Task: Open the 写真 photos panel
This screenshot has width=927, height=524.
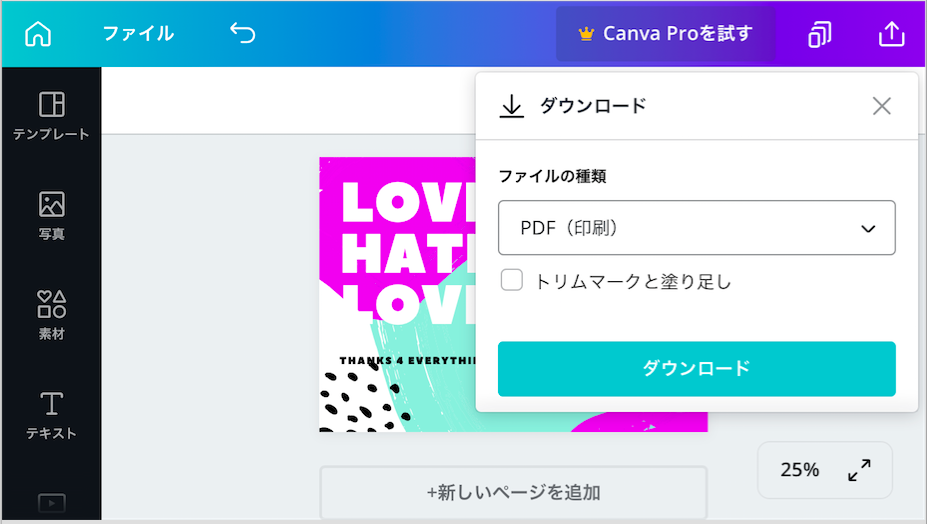Action: point(51,216)
